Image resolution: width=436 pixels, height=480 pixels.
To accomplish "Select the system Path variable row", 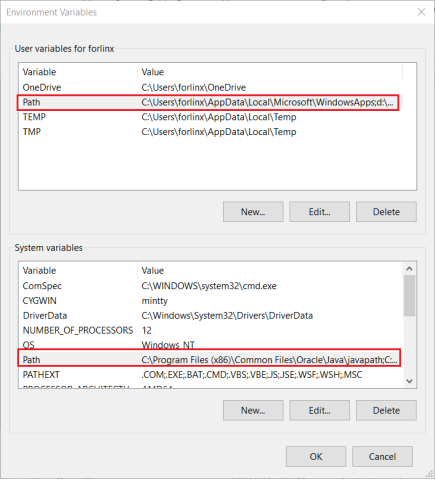I will [210, 360].
